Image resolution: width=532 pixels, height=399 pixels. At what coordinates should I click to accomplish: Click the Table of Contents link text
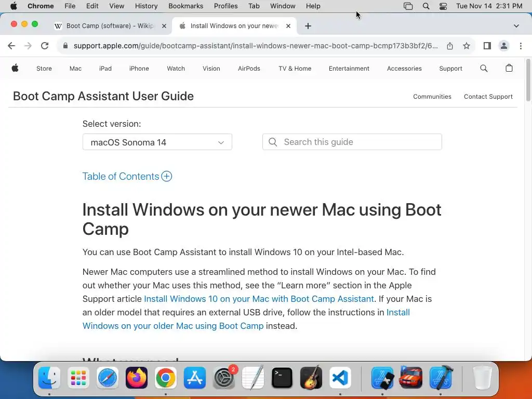121,177
